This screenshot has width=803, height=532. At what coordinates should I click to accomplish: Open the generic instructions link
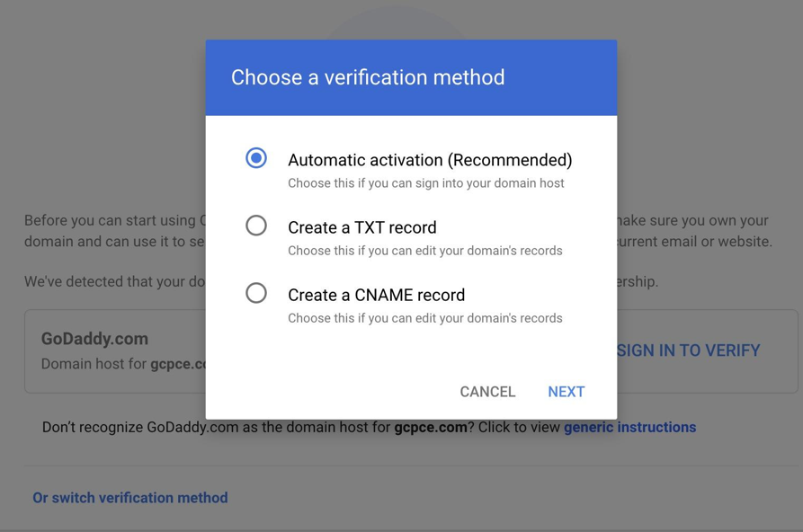(x=629, y=428)
